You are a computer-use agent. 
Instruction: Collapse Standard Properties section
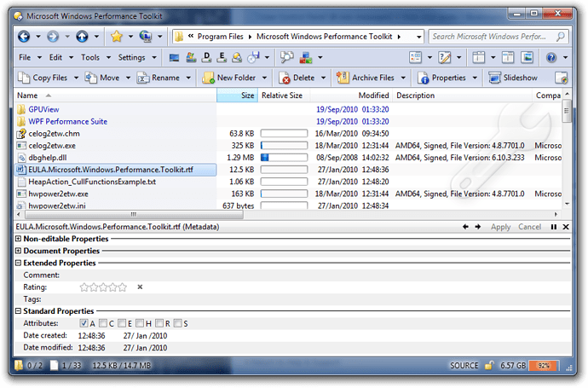[18, 310]
